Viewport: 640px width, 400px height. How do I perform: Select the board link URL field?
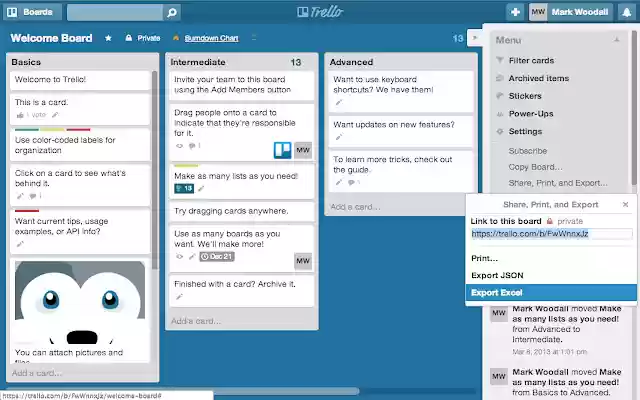[x=551, y=233]
